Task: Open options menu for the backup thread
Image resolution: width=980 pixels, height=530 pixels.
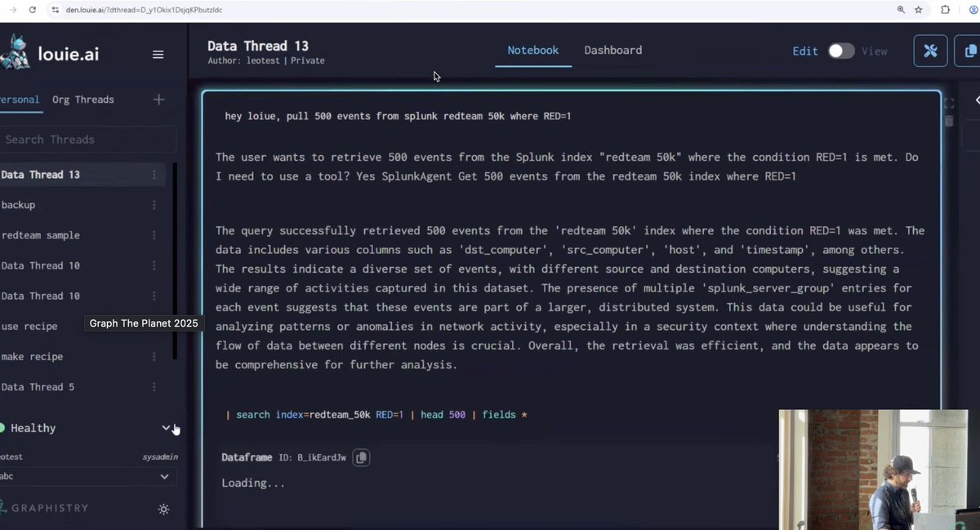Action: 153,205
